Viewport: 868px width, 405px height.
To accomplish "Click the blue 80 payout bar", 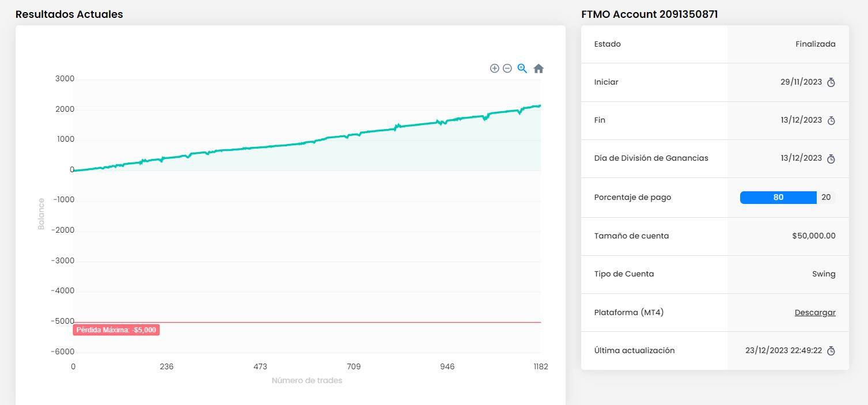I will click(x=778, y=198).
